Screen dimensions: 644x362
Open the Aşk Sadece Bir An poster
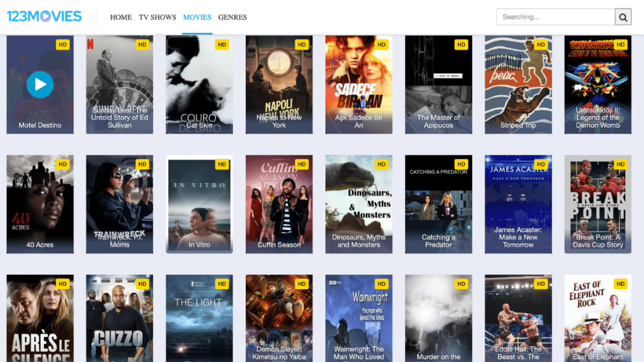click(358, 85)
